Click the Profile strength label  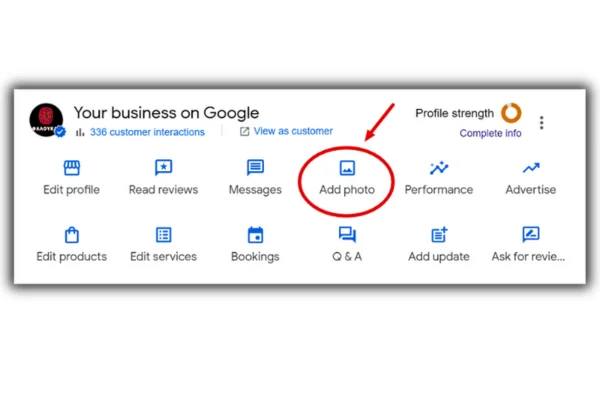click(455, 113)
